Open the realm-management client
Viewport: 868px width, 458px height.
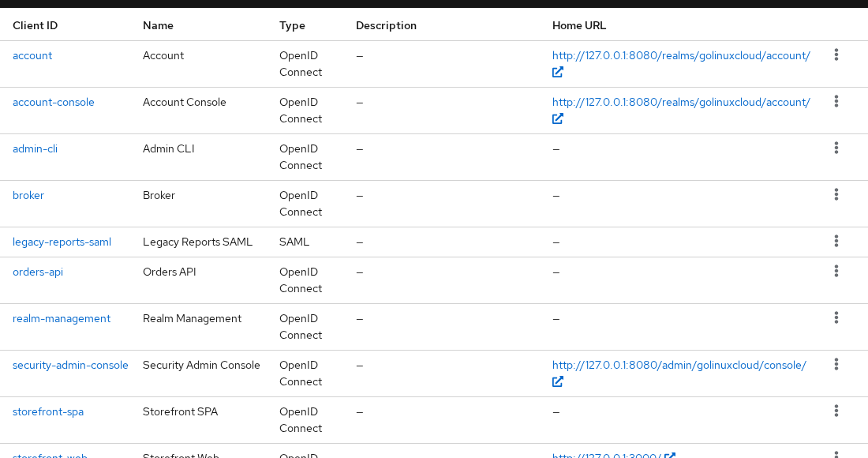pos(62,318)
